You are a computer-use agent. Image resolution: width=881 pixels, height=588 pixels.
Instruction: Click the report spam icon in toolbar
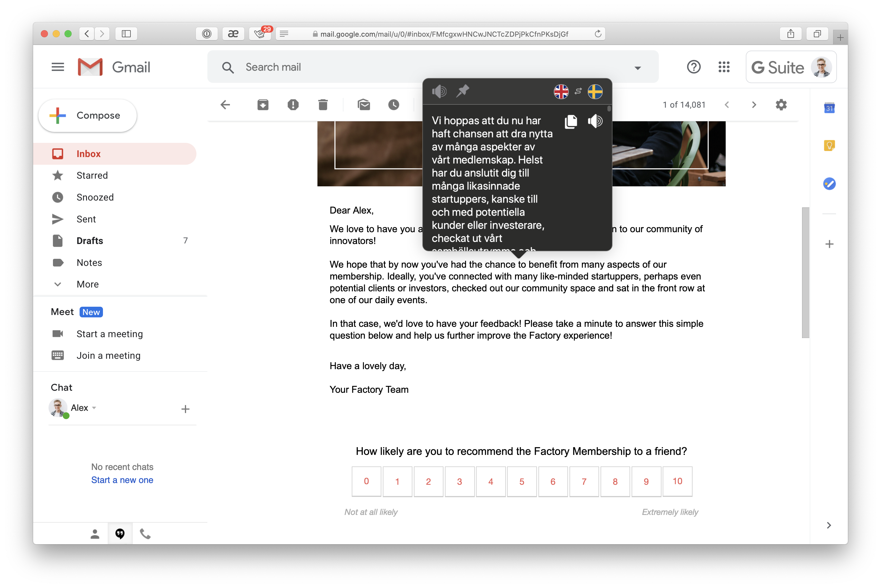point(294,104)
